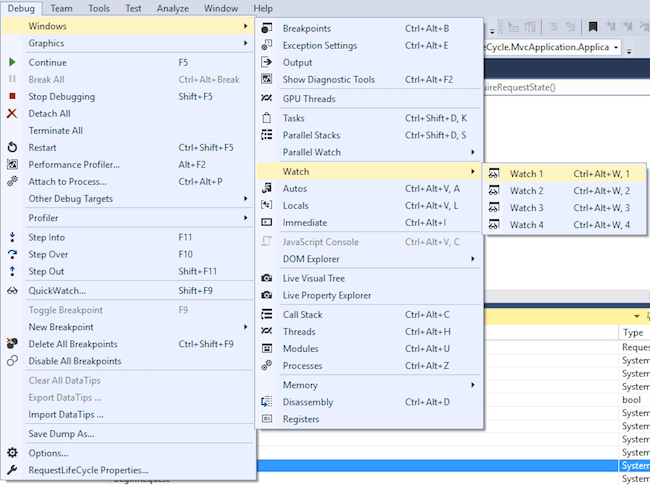
Task: Click the Restart circular arrow icon
Action: (x=12, y=147)
